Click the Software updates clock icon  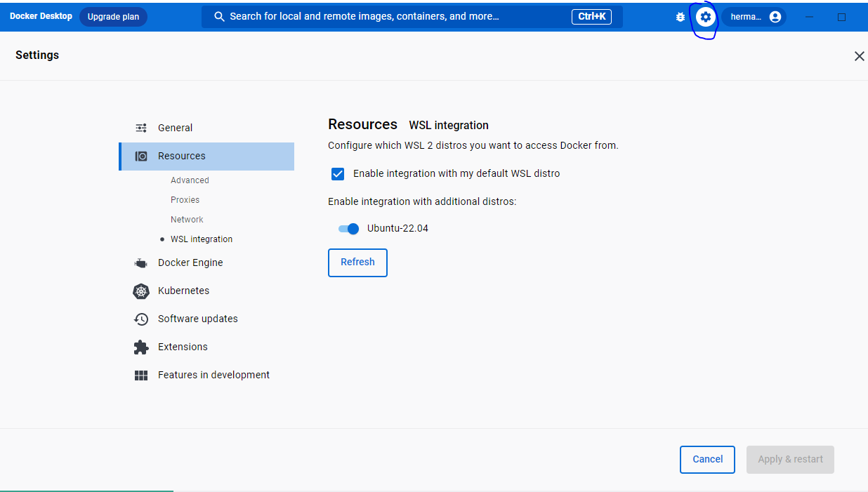pyautogui.click(x=141, y=319)
